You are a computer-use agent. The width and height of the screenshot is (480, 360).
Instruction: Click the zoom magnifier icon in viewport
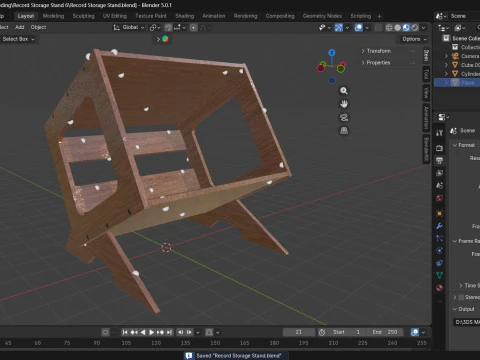pyautogui.click(x=344, y=91)
